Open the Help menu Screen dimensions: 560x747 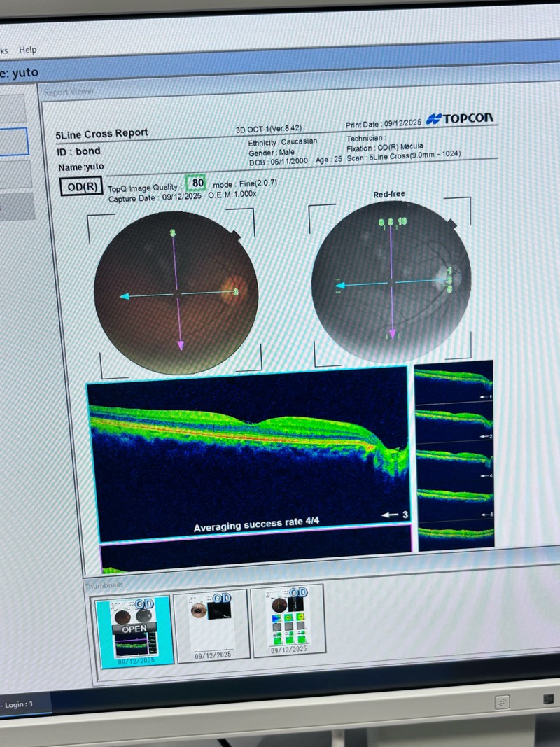click(x=27, y=50)
